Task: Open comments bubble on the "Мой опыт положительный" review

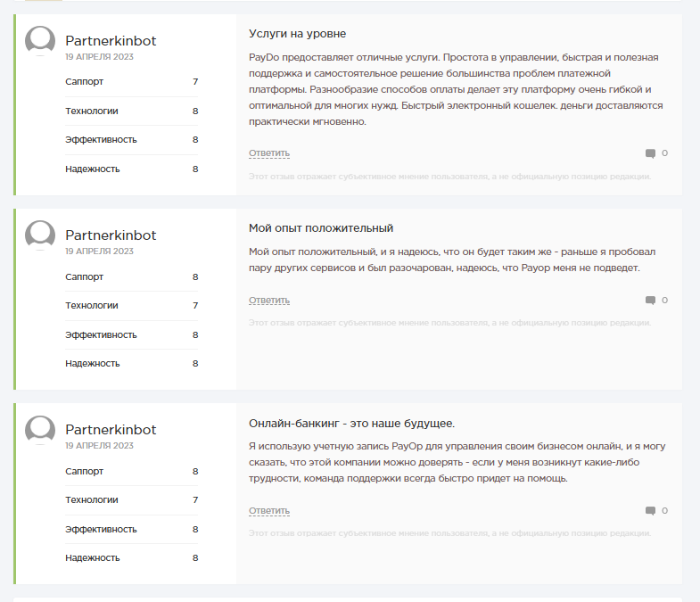Action: coord(651,301)
